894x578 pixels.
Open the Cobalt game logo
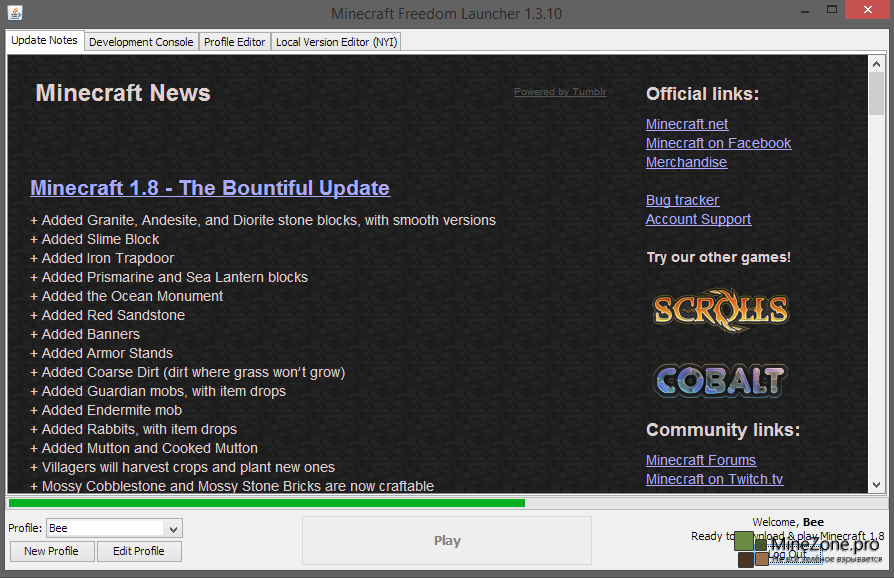click(x=720, y=380)
